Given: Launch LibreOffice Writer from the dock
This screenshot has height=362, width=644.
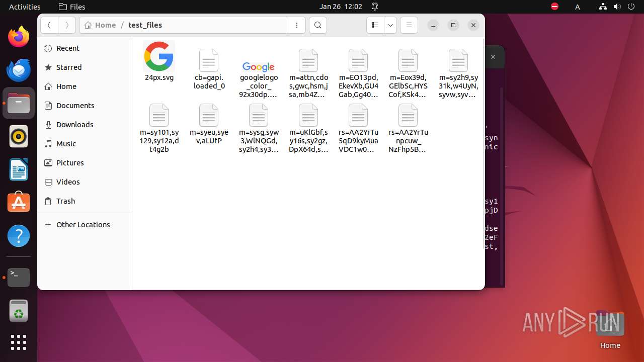Looking at the screenshot, I should click(19, 169).
